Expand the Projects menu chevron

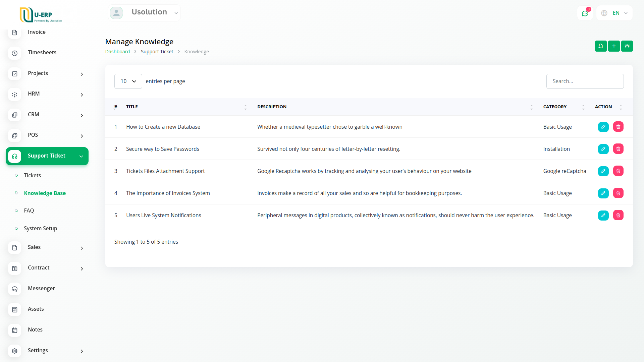pyautogui.click(x=82, y=74)
